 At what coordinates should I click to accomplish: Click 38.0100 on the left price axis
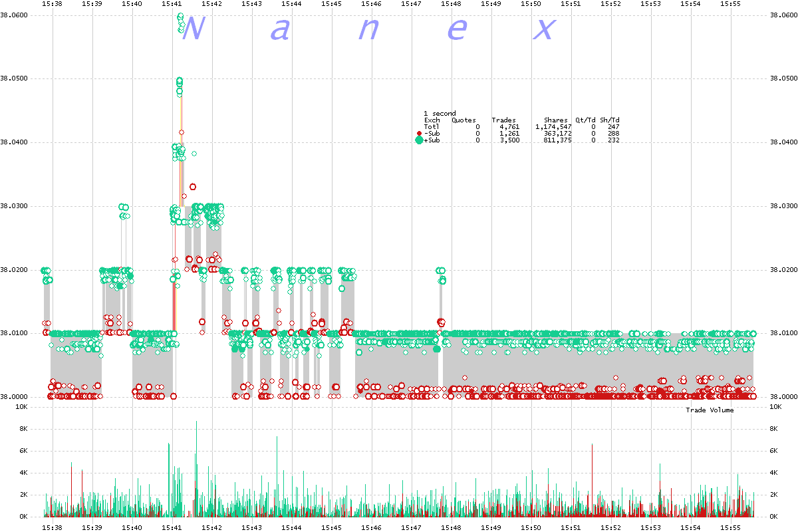pos(15,333)
